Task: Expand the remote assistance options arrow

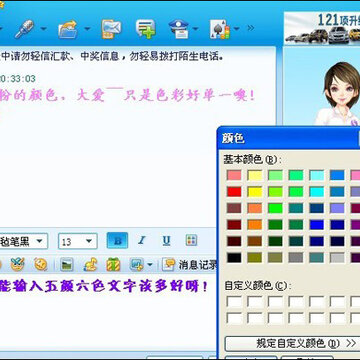Action: 195,29
